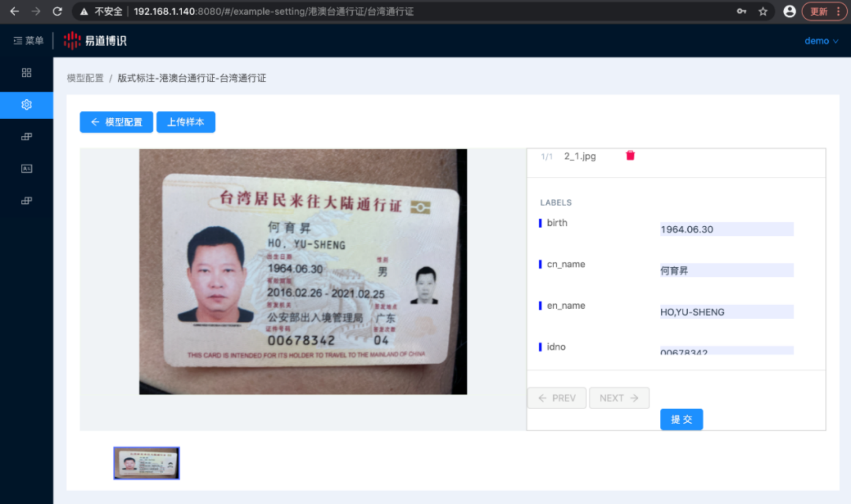This screenshot has height=504, width=851.
Task: Open the browser profile avatar icon
Action: click(x=789, y=12)
